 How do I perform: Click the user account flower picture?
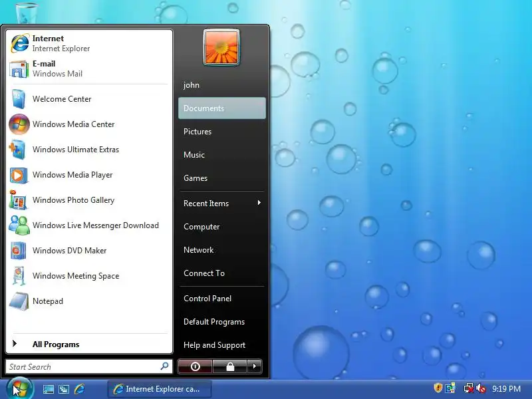tap(221, 47)
